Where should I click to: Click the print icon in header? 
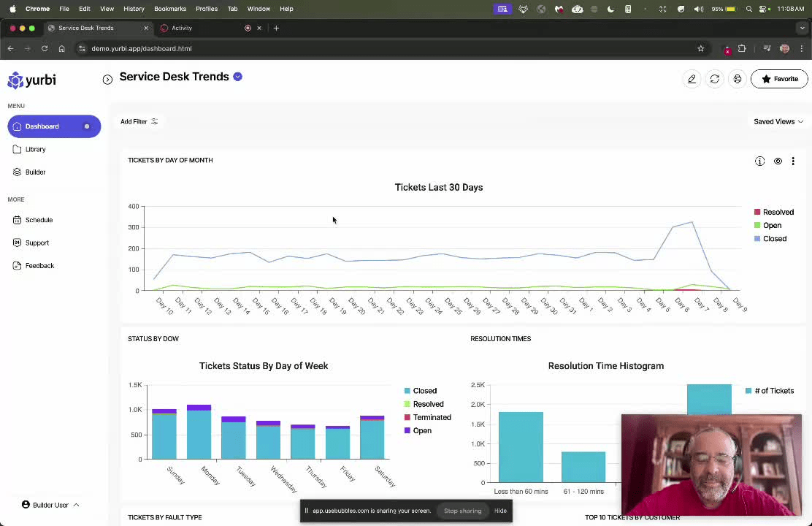[x=738, y=79]
